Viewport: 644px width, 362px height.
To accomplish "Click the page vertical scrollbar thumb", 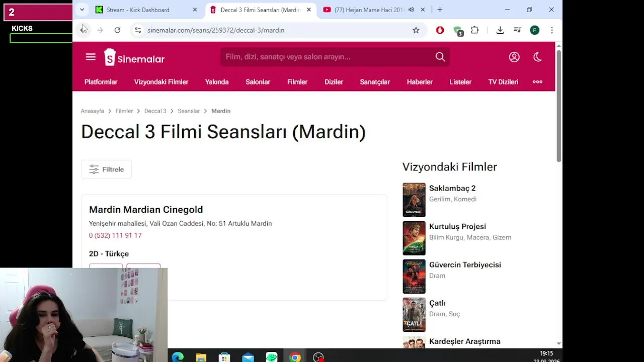I will pos(558,106).
